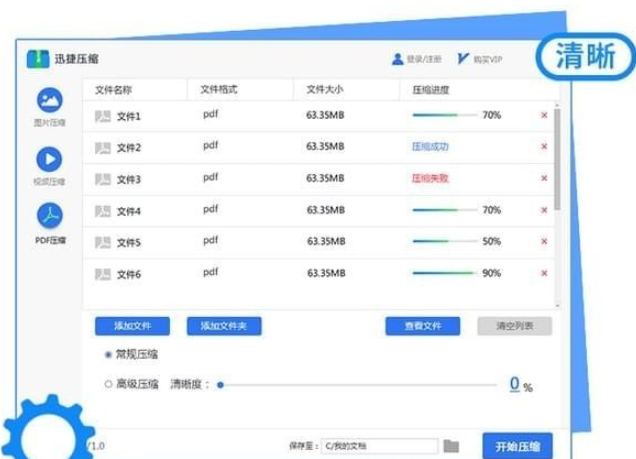636x459 pixels.
Task: Click the 购买VIP text link
Action: (488, 59)
